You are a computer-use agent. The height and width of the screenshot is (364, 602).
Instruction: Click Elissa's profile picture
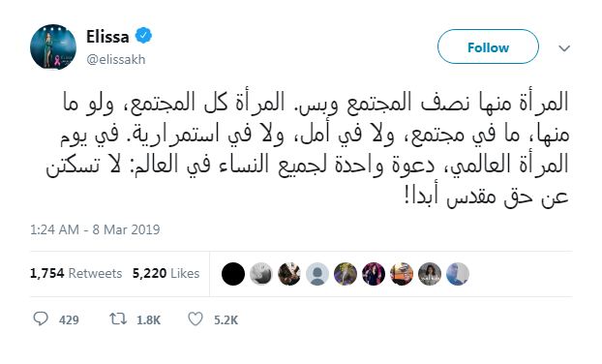(53, 47)
